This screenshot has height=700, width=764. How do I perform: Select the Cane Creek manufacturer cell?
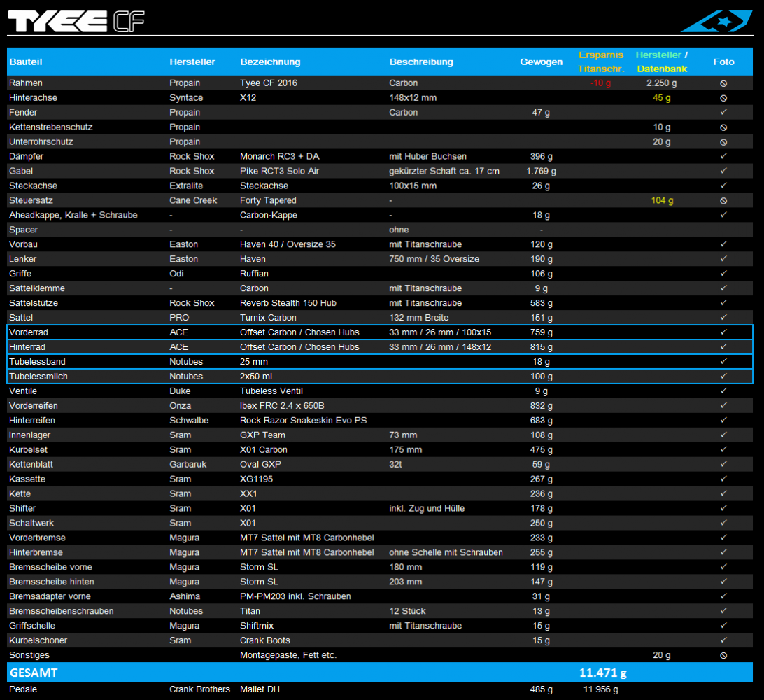[193, 200]
